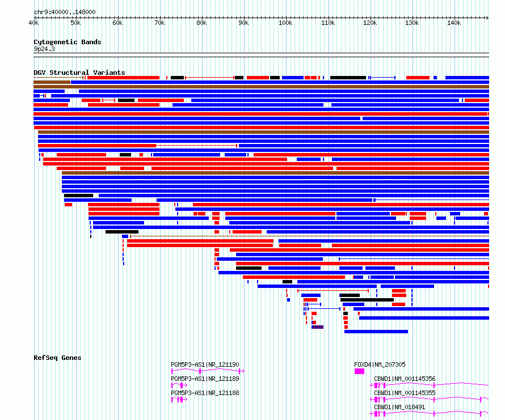Click the NR_121188 gene model glyph

179,400
